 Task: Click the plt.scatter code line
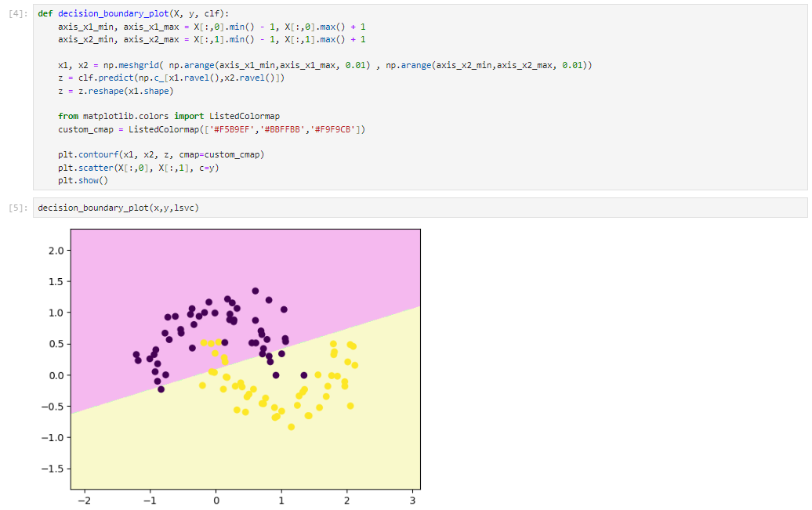(x=138, y=168)
